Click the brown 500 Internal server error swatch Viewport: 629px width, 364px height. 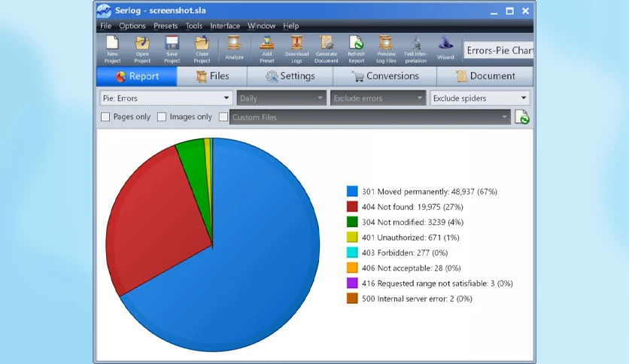click(352, 299)
